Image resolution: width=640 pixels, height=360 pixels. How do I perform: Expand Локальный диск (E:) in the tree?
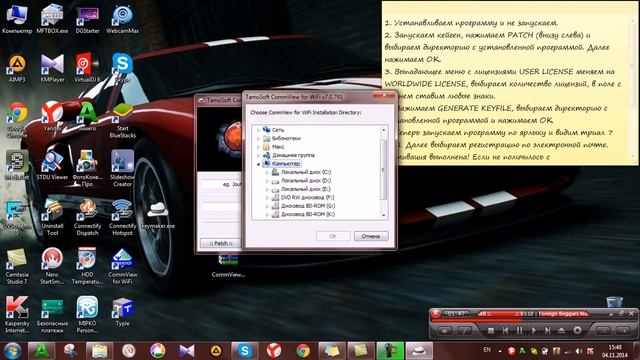(x=267, y=189)
